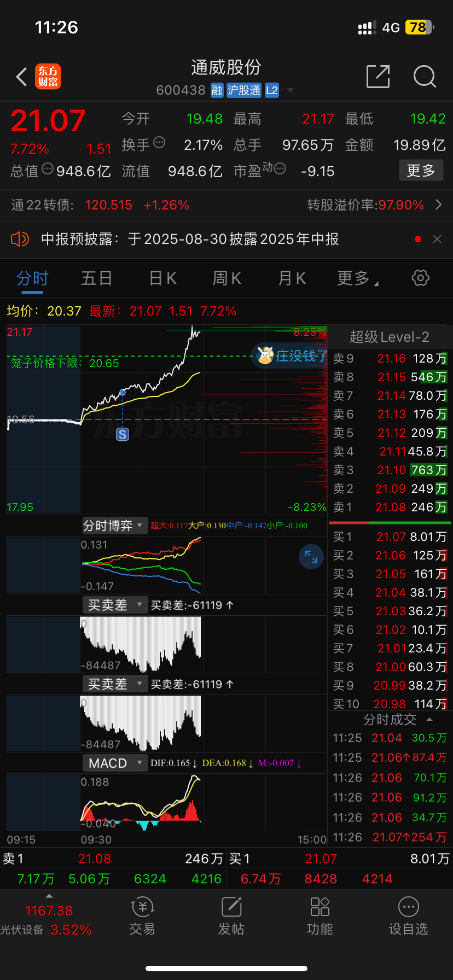Open the 交易 trade icon
This screenshot has height=980, width=453.
coord(142,916)
